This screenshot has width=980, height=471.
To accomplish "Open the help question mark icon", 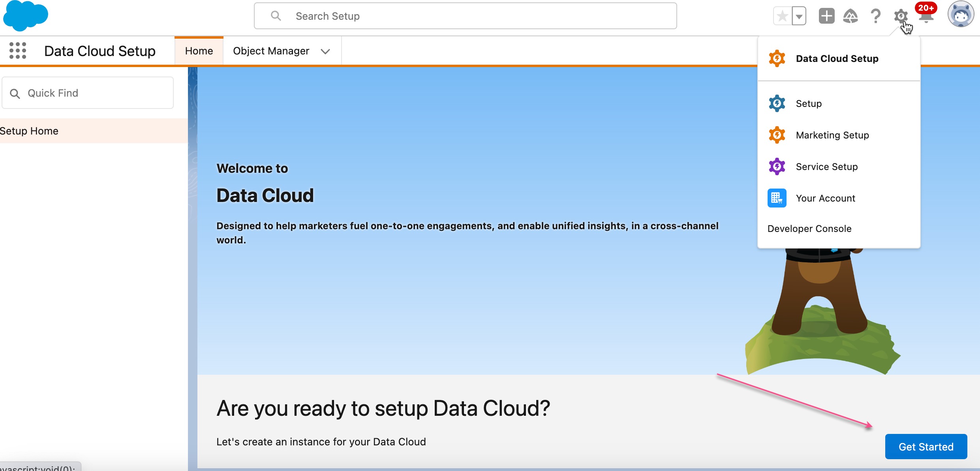I will [x=875, y=16].
